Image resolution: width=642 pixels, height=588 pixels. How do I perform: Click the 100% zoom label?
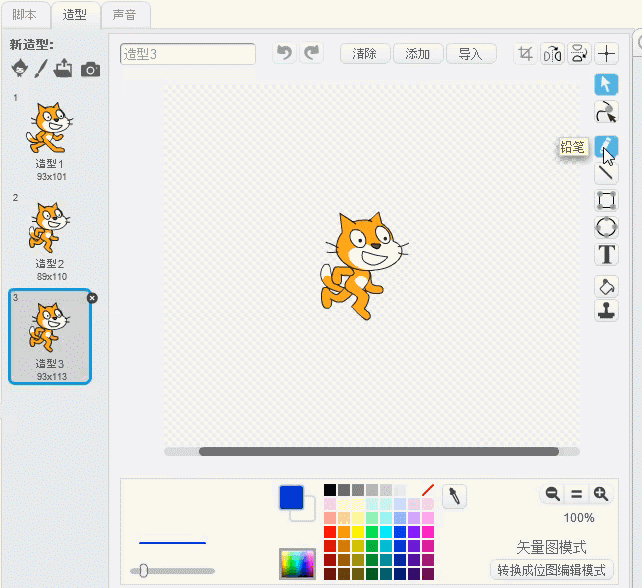[x=579, y=518]
